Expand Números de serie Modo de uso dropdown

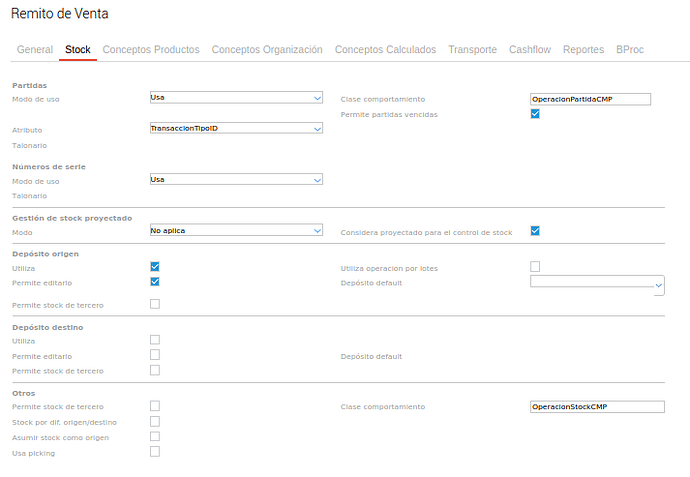click(x=236, y=180)
